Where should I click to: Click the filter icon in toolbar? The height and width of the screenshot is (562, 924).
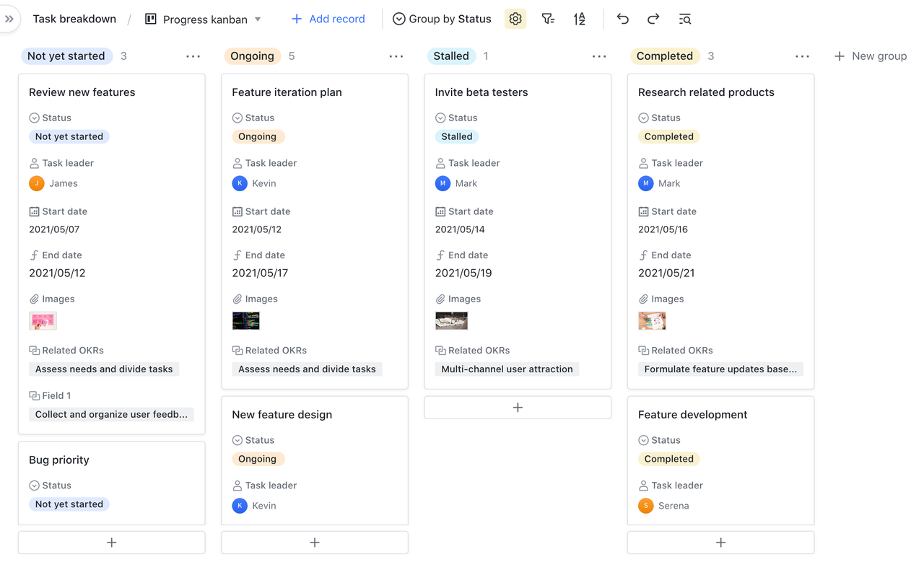pyautogui.click(x=548, y=19)
